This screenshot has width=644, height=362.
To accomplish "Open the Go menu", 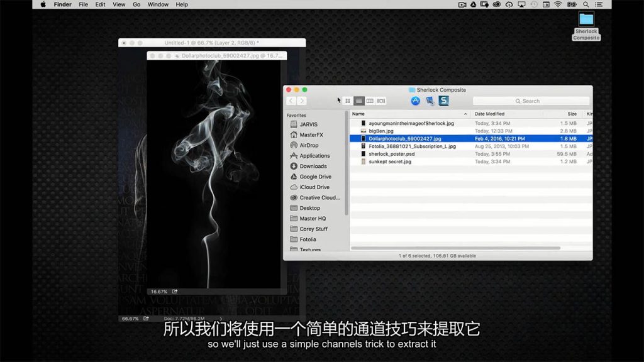I will click(136, 4).
